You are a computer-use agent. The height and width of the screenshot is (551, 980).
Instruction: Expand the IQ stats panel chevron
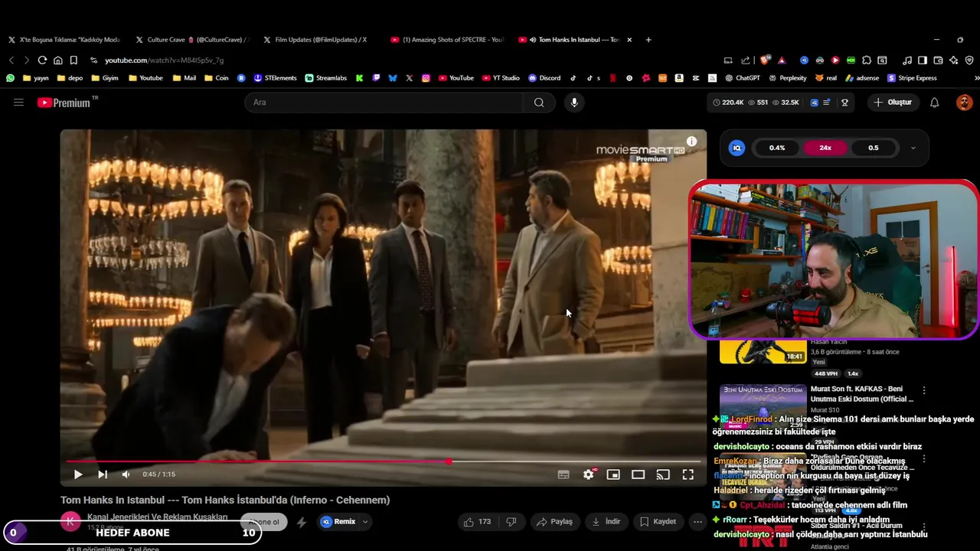tap(913, 148)
